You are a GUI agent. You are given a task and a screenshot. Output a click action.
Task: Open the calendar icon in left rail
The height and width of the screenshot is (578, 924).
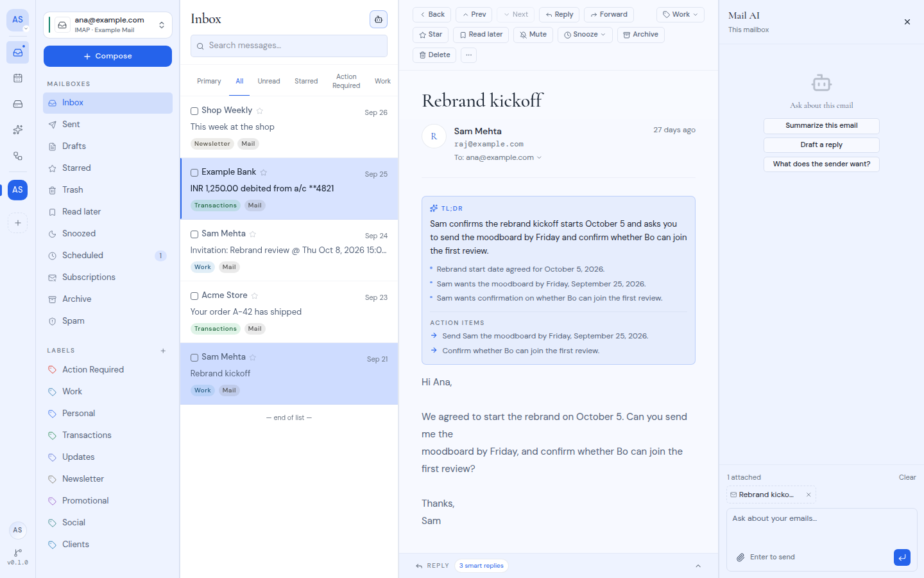click(x=18, y=78)
